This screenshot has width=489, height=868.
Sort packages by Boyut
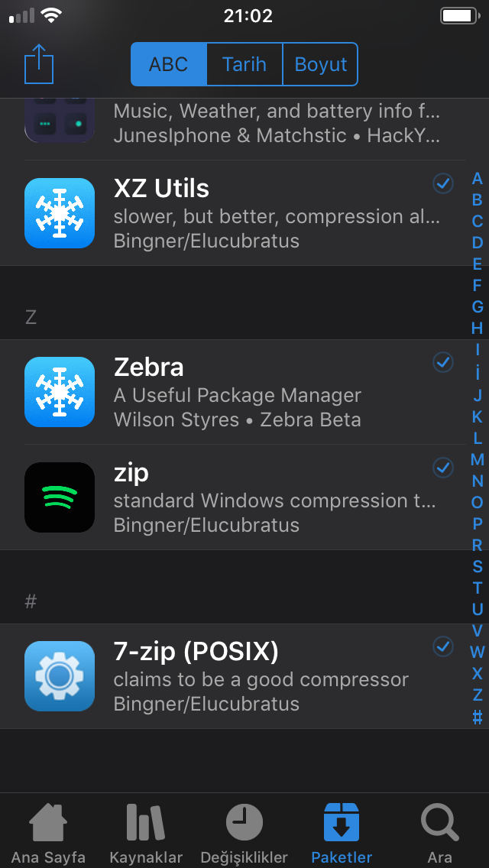coord(321,64)
